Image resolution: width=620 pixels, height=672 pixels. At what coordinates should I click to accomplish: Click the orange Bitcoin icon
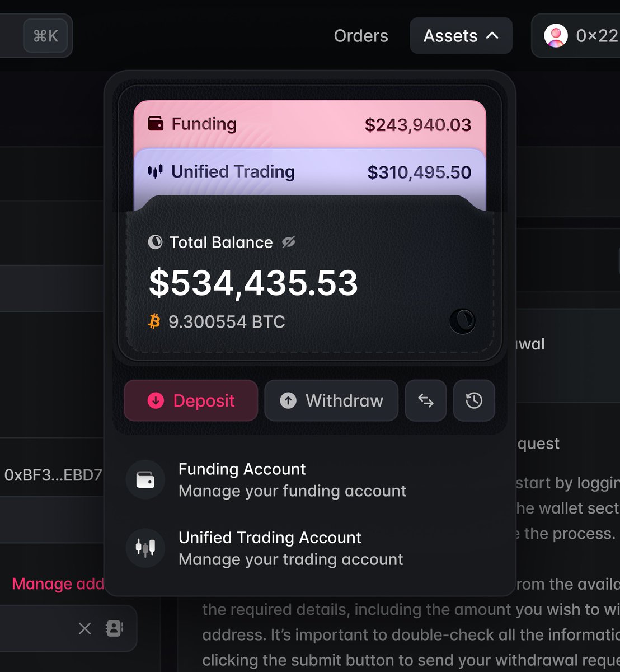pyautogui.click(x=154, y=321)
